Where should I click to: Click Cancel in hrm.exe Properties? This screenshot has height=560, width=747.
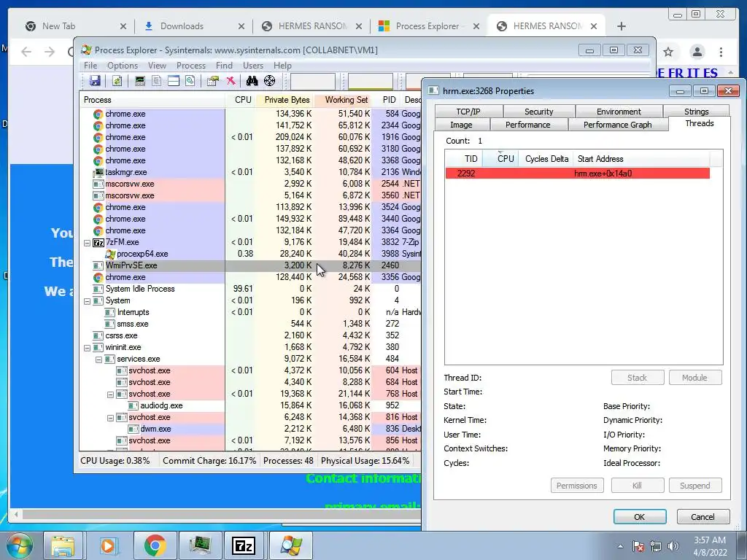pyautogui.click(x=703, y=517)
